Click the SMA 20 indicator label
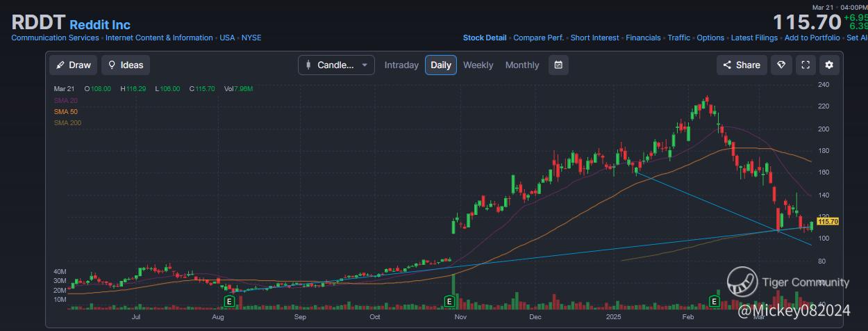This screenshot has height=331, width=868. (x=66, y=101)
